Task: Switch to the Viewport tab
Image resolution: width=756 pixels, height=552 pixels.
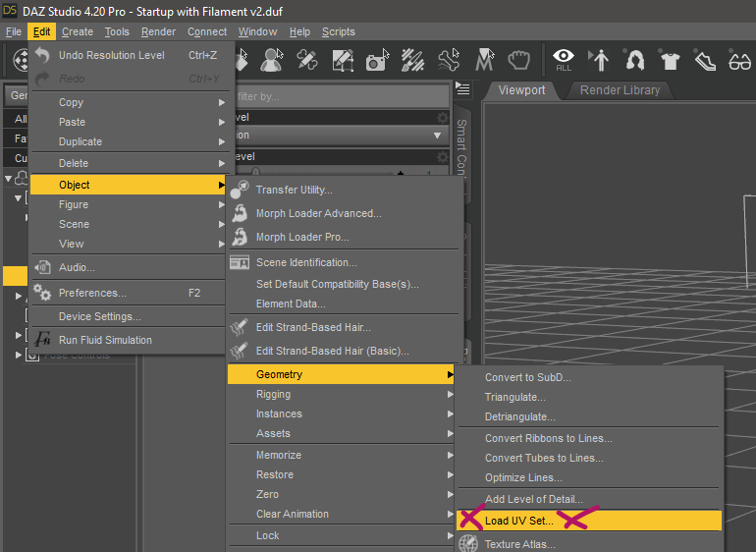Action: (521, 90)
